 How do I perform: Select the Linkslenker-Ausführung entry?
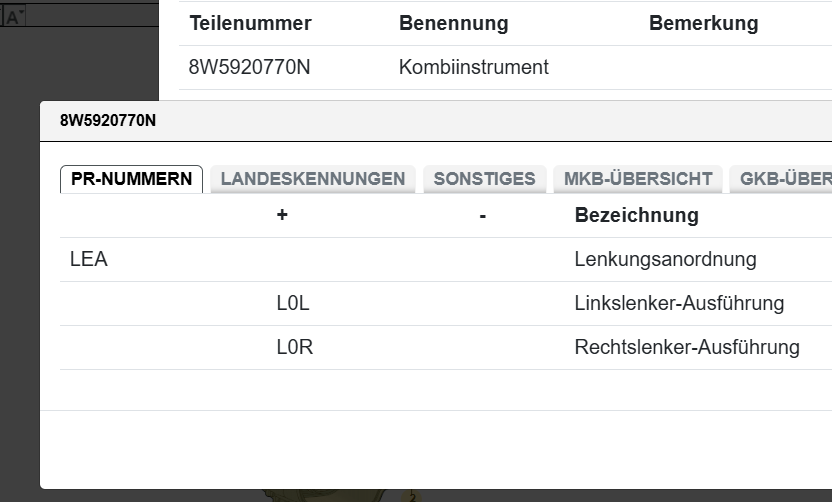click(x=679, y=303)
